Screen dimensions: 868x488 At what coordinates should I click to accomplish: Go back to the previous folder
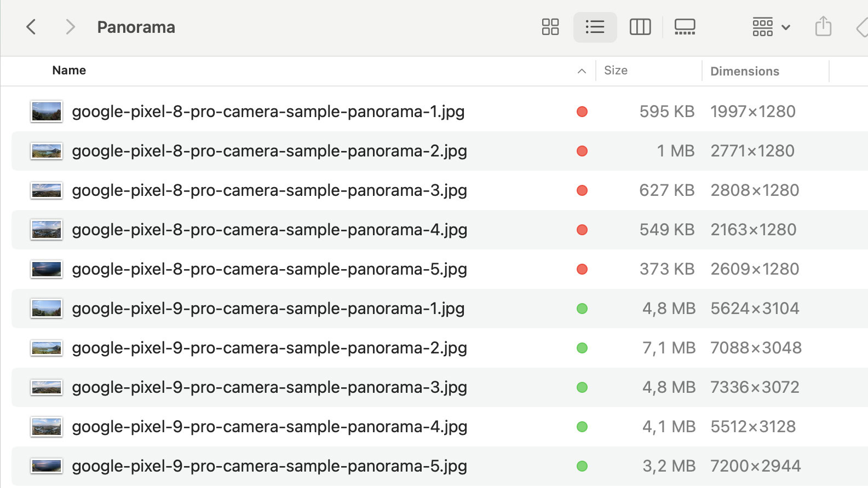click(31, 27)
